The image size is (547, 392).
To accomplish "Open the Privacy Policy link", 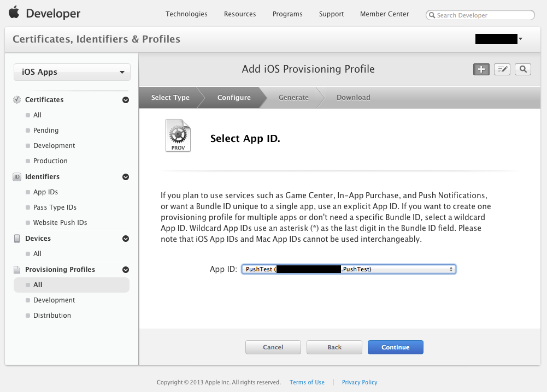I will 360,382.
